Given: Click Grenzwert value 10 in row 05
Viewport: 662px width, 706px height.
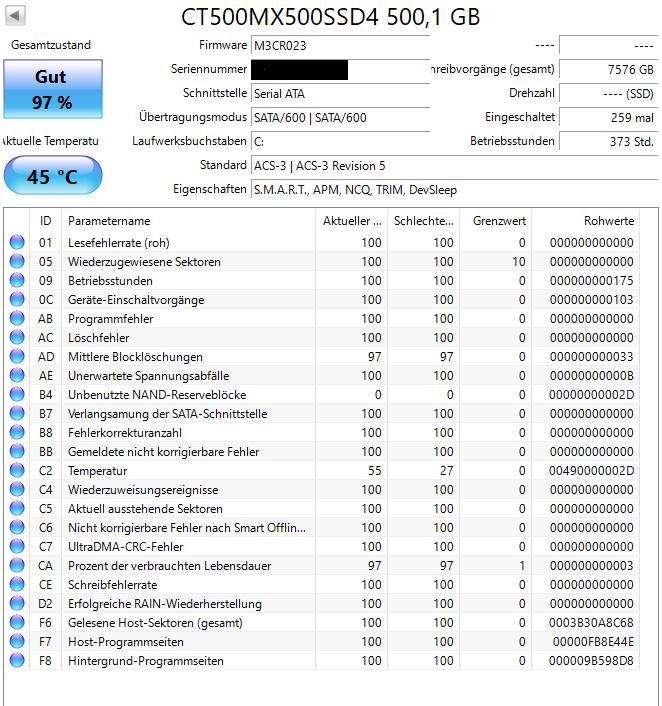Looking at the screenshot, I should [x=519, y=262].
